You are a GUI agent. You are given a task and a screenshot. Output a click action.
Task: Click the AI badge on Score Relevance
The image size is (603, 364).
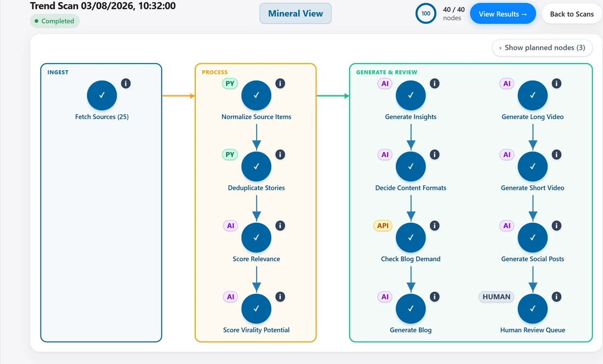pos(230,226)
